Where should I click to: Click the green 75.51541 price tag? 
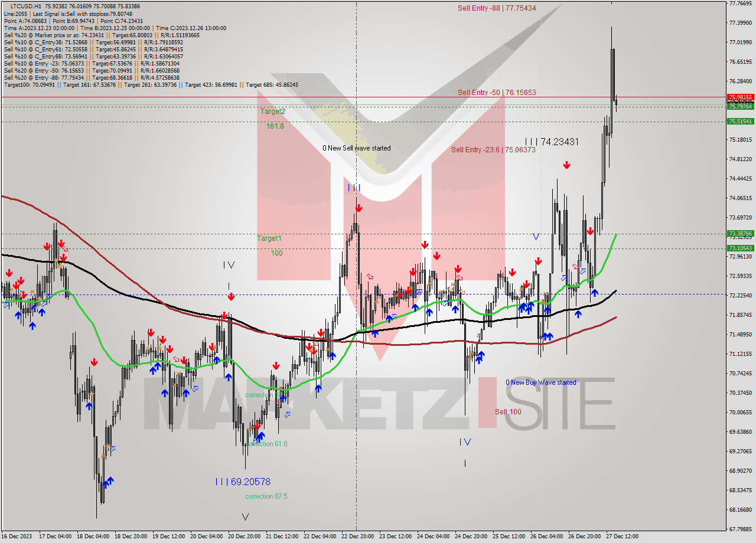[740, 121]
